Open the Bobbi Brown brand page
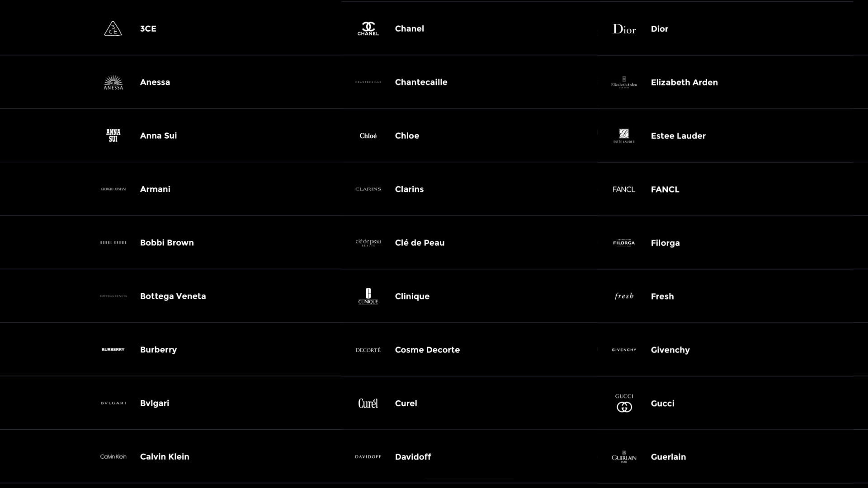Viewport: 868px width, 488px height. coord(167,243)
